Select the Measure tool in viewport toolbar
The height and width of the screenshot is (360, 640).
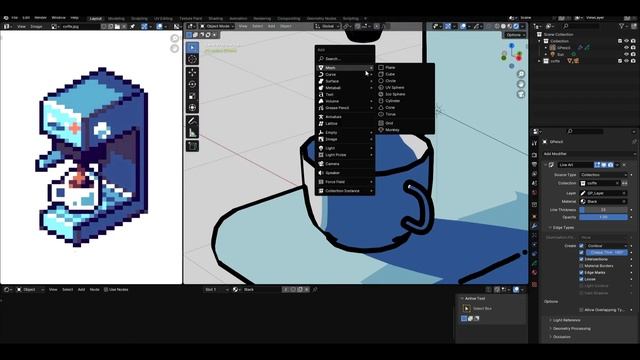[192, 133]
